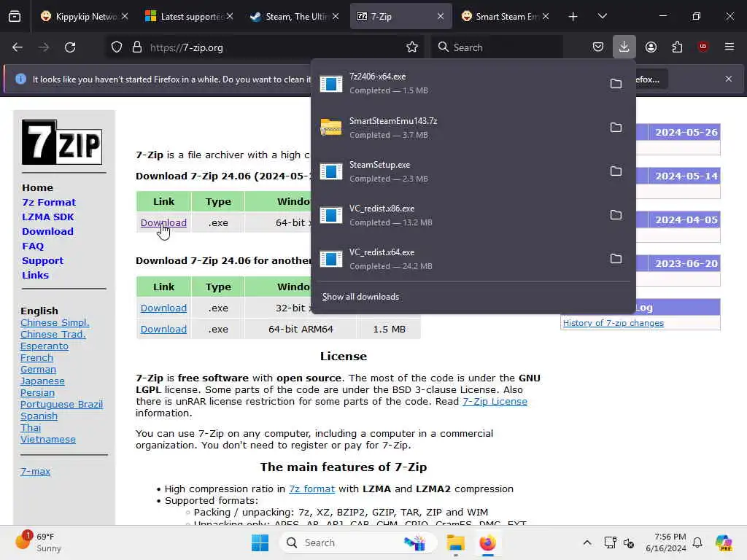Open the 7-max link
Viewport: 747px width, 560px height.
pos(35,472)
